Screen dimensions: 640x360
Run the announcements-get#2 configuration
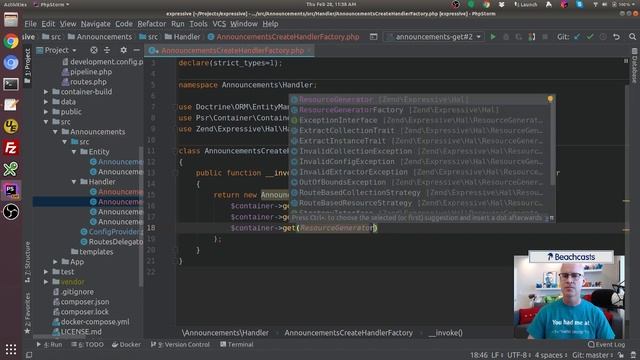point(493,37)
